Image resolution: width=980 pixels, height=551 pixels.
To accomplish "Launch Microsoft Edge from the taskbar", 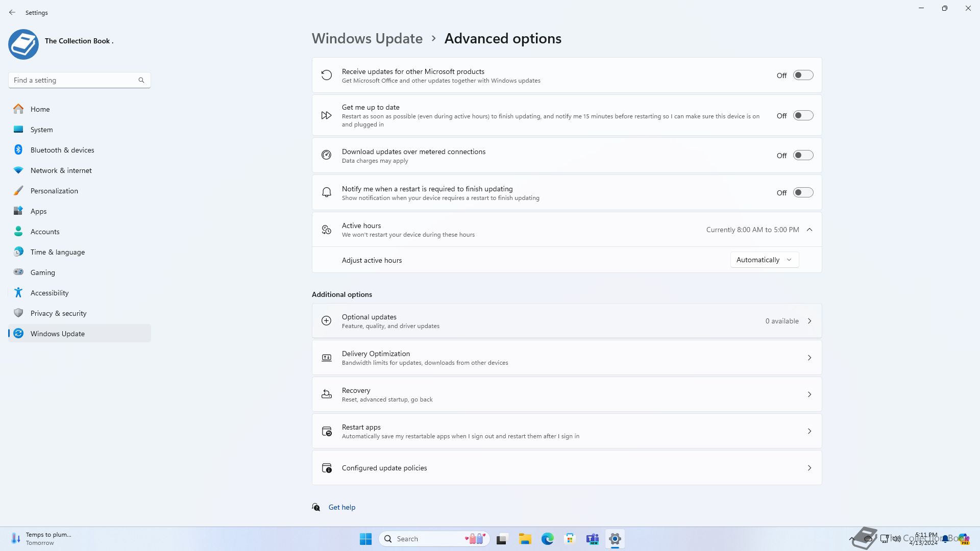I will [548, 539].
